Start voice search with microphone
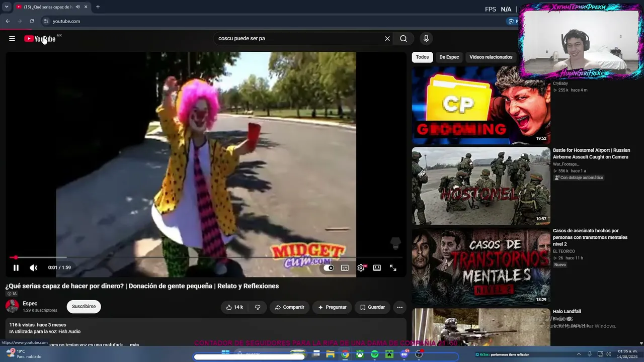644x362 pixels. point(426,39)
